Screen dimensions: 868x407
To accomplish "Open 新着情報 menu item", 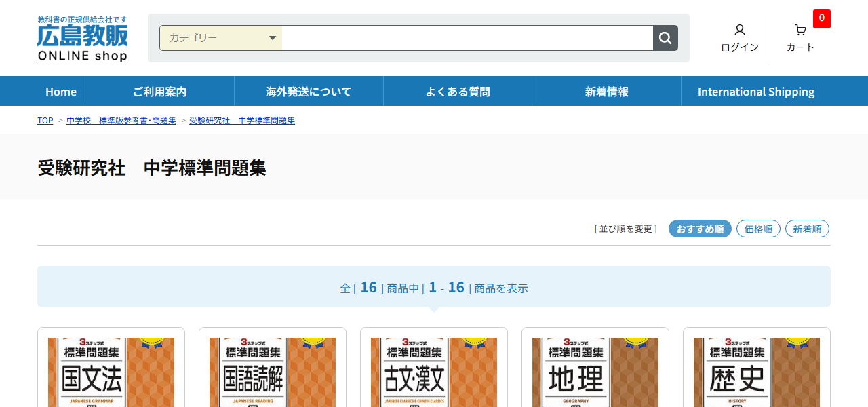I will tap(607, 92).
